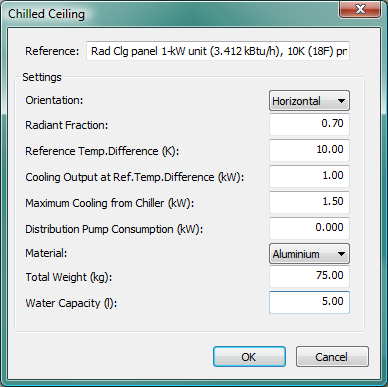Click the Material: label
388x387 pixels.
click(x=46, y=253)
